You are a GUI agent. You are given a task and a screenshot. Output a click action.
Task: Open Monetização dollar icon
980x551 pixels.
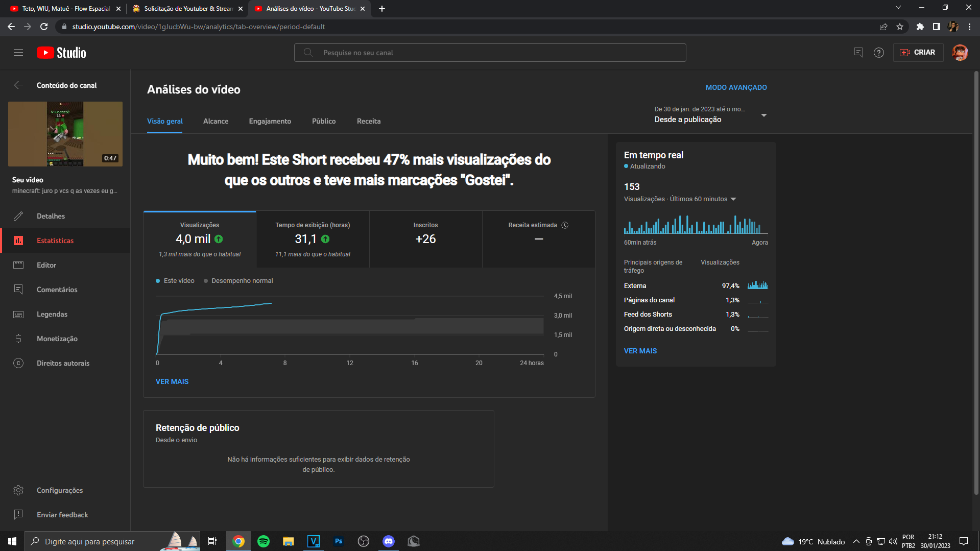coord(18,339)
